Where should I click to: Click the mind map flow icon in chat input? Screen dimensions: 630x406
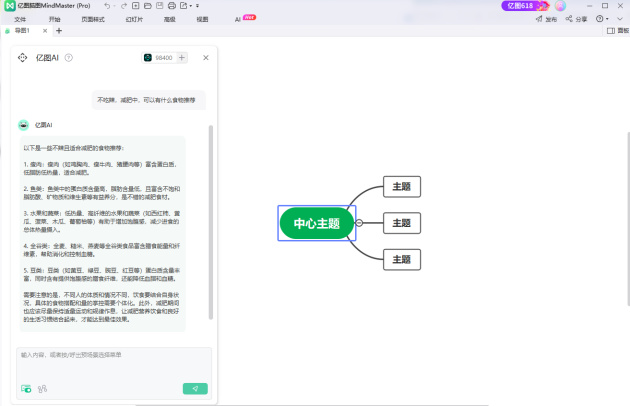click(43, 388)
